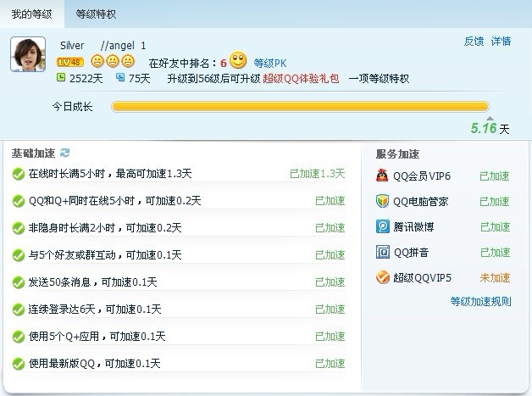Click the 已加速1.3天 status text
The width and height of the screenshot is (532, 396).
[317, 174]
